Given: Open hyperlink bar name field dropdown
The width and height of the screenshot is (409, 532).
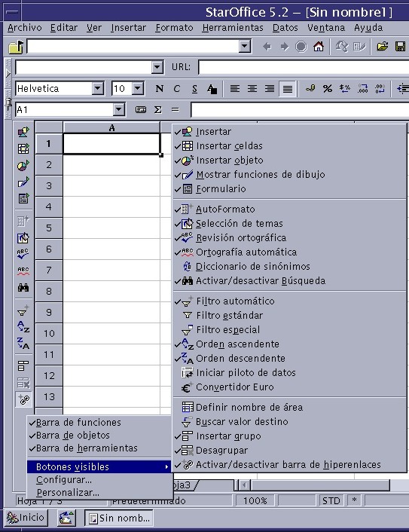Looking at the screenshot, I should (157, 67).
